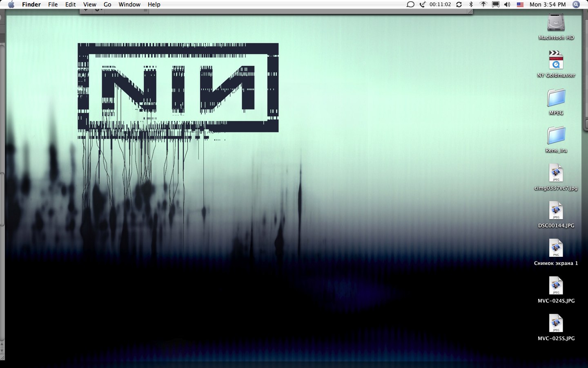588x368 pixels.
Task: Click the 00:11:02 call timer
Action: [x=440, y=4]
